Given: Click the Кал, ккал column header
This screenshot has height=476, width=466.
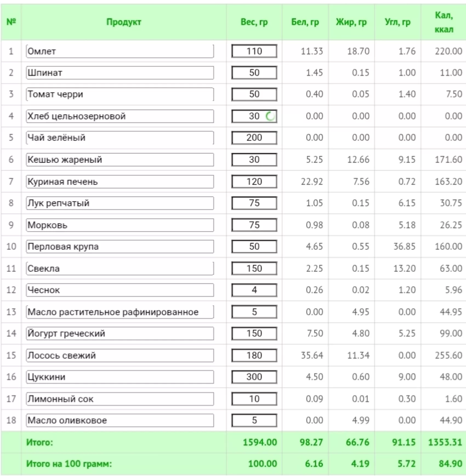Looking at the screenshot, I should [444, 22].
